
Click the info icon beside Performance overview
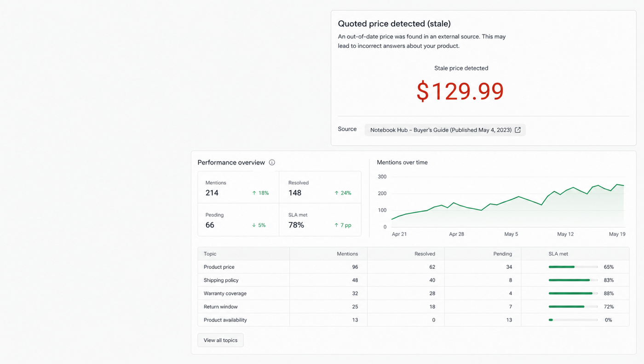click(x=272, y=162)
